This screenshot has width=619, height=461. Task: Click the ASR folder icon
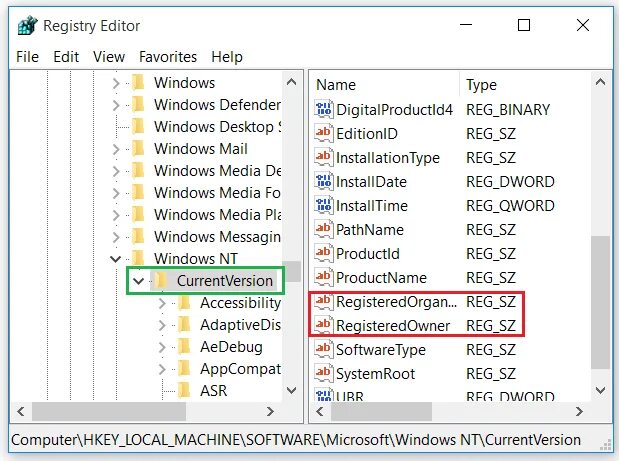coord(184,390)
